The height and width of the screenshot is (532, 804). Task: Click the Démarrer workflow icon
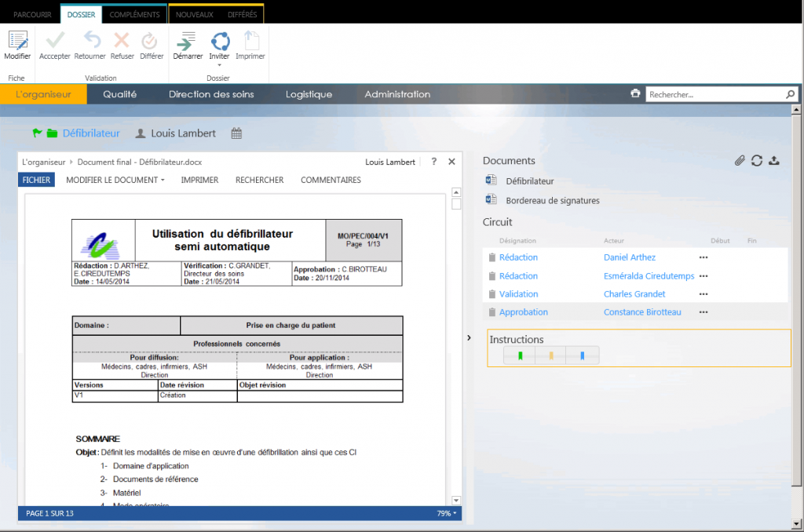[188, 42]
